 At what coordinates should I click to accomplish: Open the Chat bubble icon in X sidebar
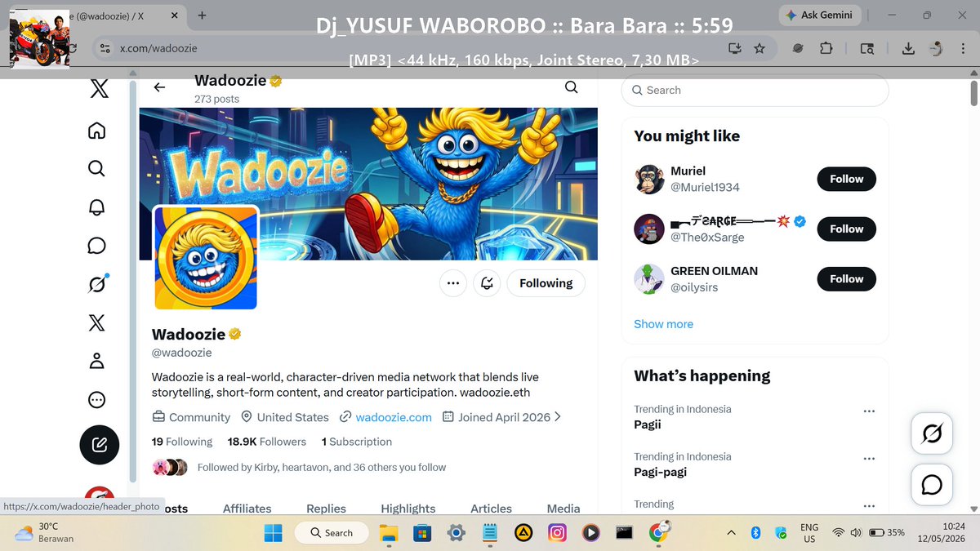click(x=96, y=246)
